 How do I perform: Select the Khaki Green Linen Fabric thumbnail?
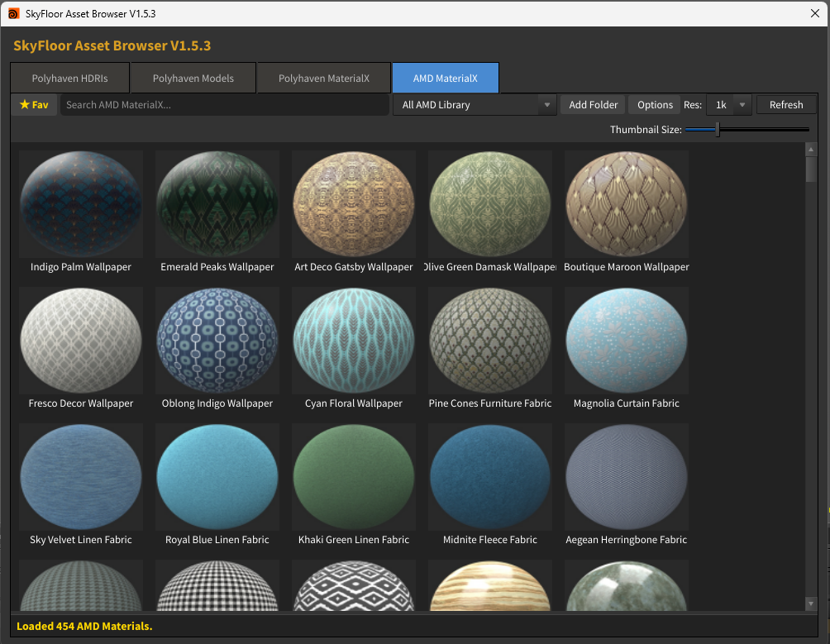(x=354, y=477)
